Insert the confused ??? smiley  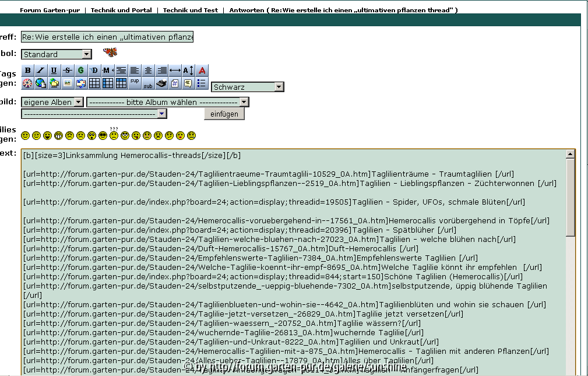114,135
